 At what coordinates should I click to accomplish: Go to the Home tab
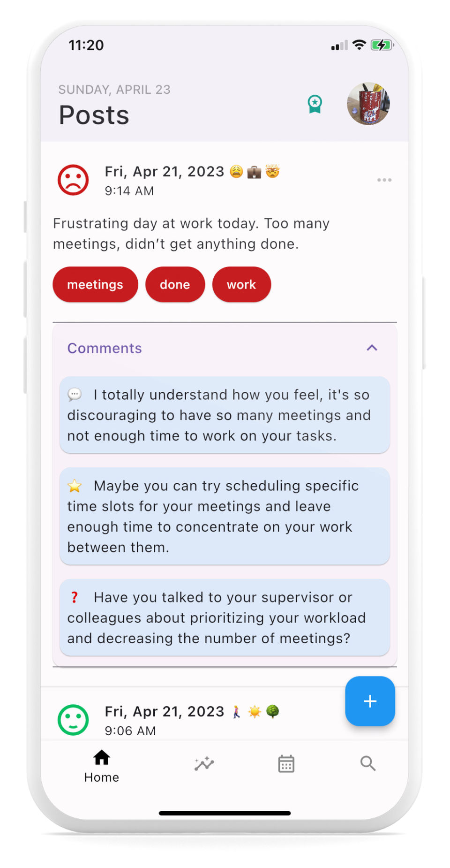(101, 766)
